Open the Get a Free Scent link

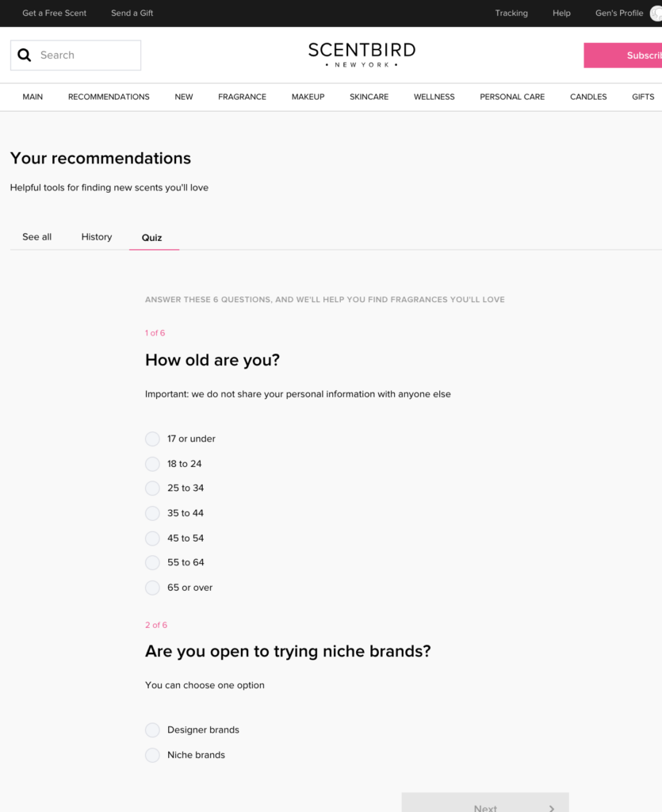click(55, 13)
